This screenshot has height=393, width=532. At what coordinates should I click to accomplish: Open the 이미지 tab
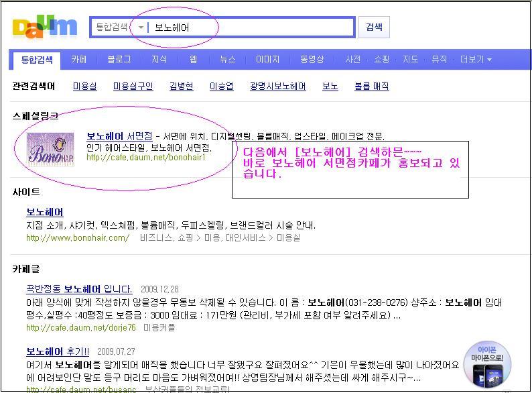tap(267, 60)
